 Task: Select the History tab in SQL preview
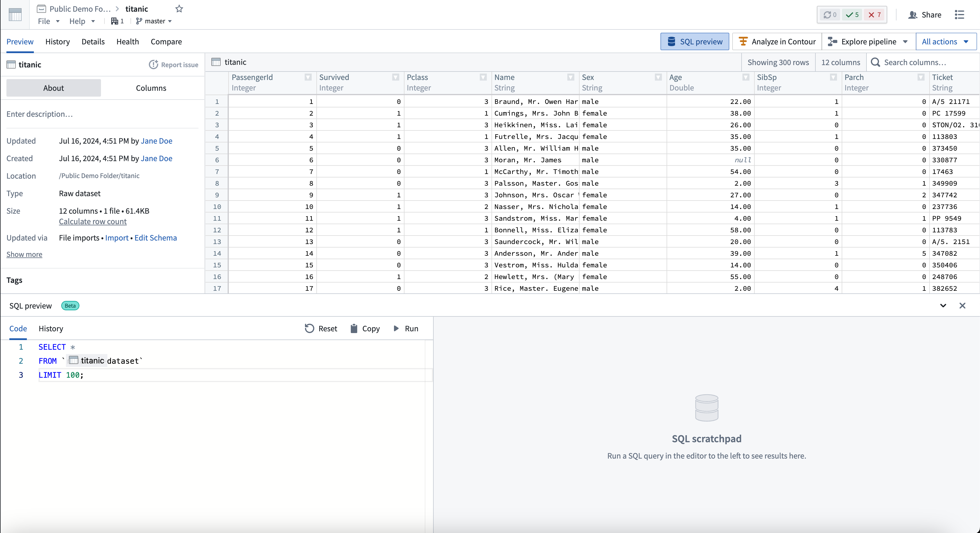pyautogui.click(x=51, y=328)
